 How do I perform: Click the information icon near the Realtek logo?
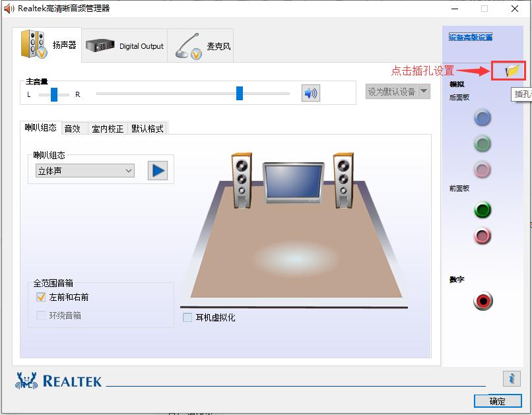[513, 379]
